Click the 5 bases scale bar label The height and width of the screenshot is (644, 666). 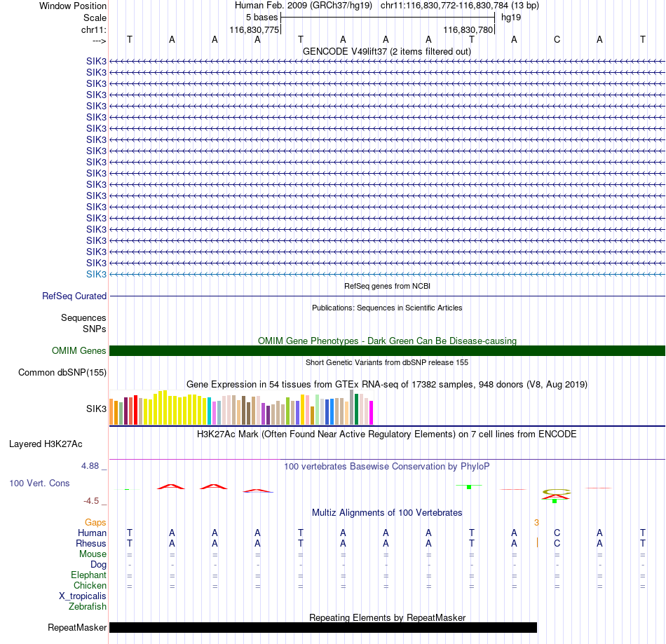click(x=261, y=18)
